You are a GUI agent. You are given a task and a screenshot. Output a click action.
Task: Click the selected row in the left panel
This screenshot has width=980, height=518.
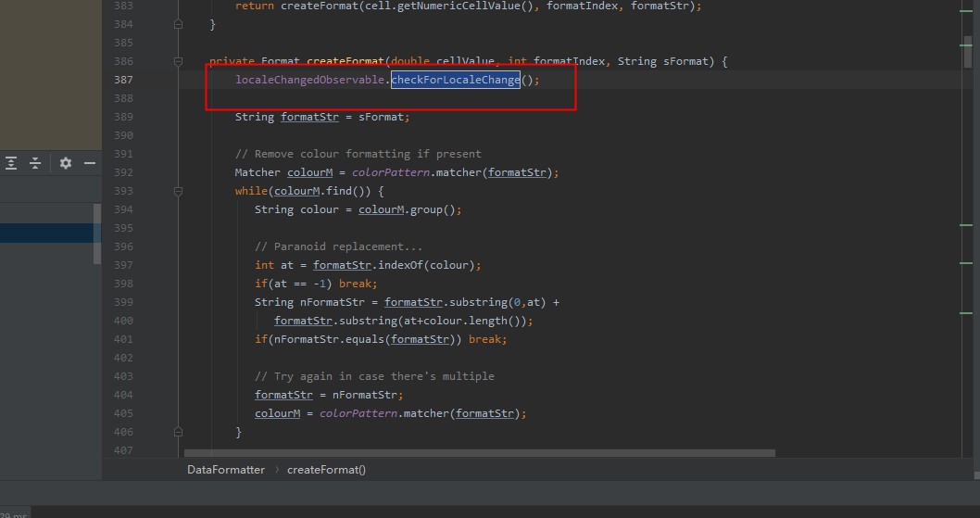click(x=47, y=233)
